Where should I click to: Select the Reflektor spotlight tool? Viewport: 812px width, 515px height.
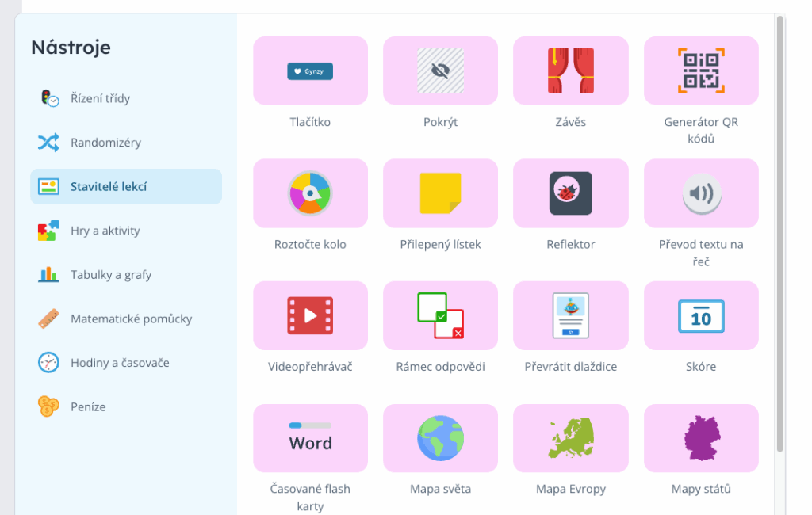tap(570, 193)
